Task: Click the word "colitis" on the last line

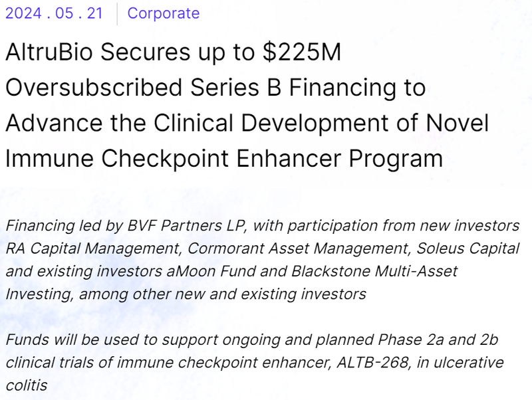Action: coord(26,385)
